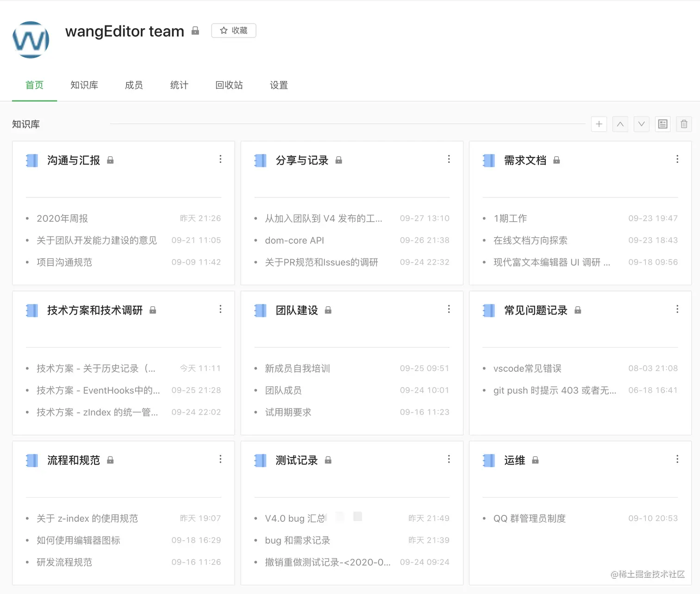Click lock icon next to 测试记录
Screen dimensions: 700x594
(328, 460)
